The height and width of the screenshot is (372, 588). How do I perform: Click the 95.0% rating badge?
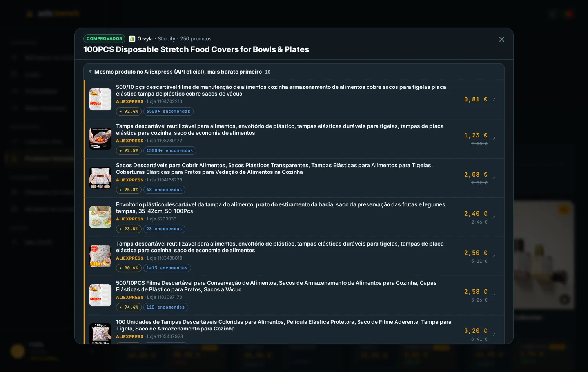pos(129,190)
